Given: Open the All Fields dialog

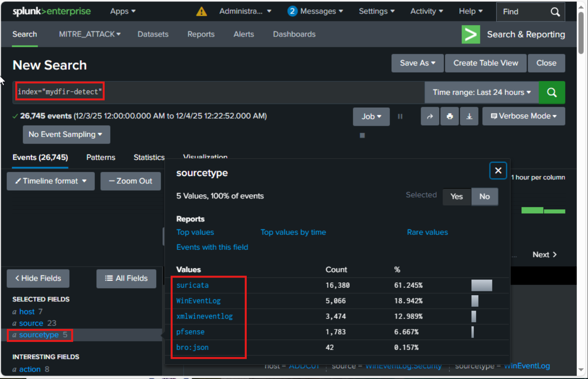Looking at the screenshot, I should [126, 278].
